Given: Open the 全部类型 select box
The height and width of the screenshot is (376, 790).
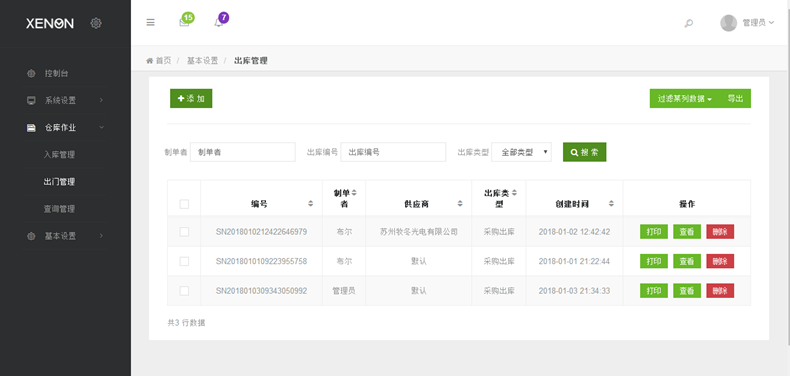Looking at the screenshot, I should (521, 152).
